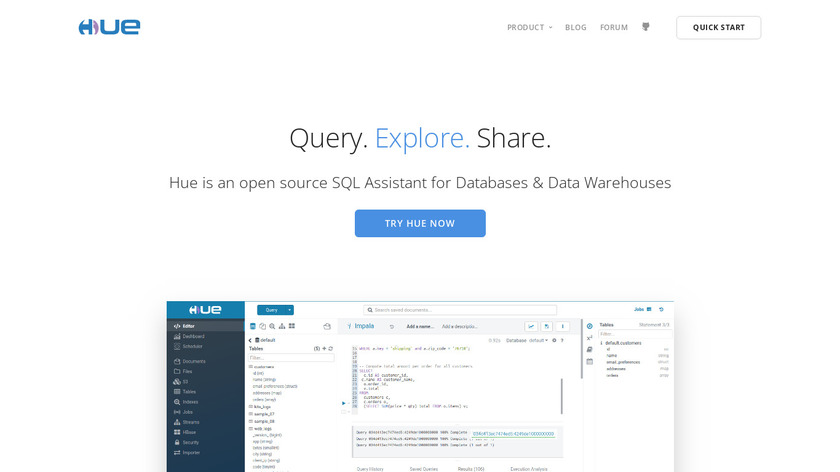Click the Jobs link at preview top right
The width and height of the screenshot is (840, 472).
click(639, 309)
